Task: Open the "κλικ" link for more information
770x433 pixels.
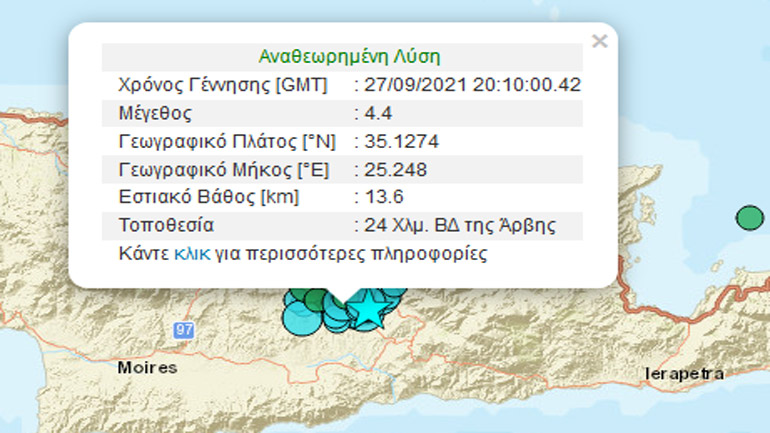Action: pyautogui.click(x=192, y=254)
